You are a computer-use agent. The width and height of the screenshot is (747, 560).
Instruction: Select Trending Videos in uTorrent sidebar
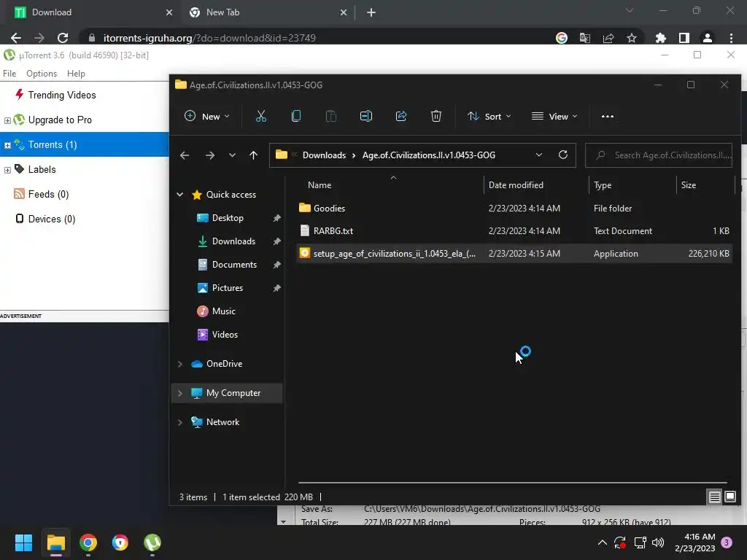(x=62, y=96)
